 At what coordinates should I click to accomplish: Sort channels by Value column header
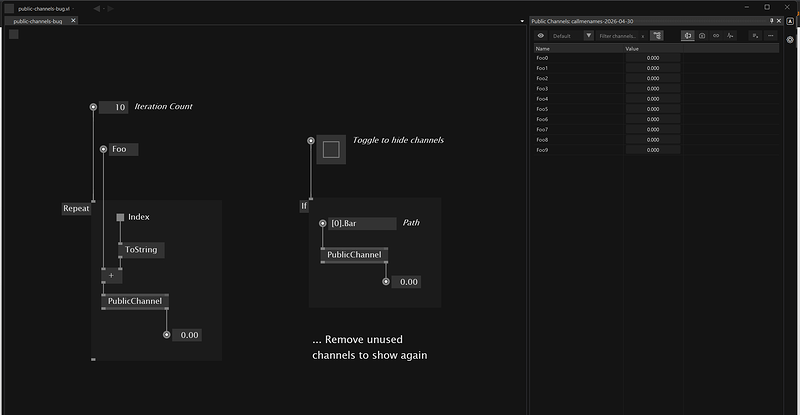[653, 48]
